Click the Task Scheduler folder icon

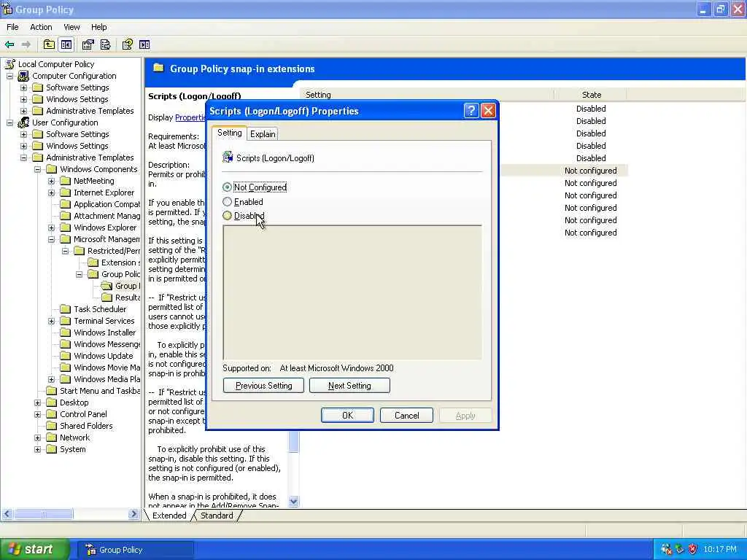click(x=65, y=309)
